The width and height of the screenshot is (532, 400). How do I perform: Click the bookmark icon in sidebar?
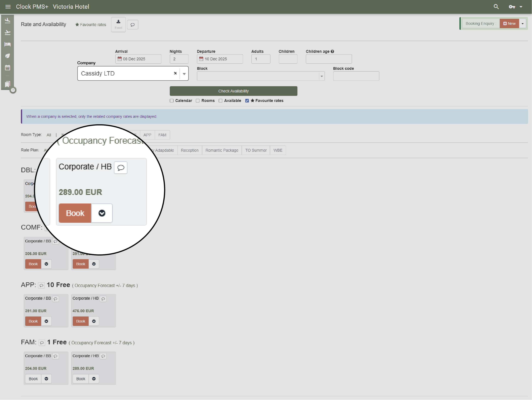[x=7, y=84]
